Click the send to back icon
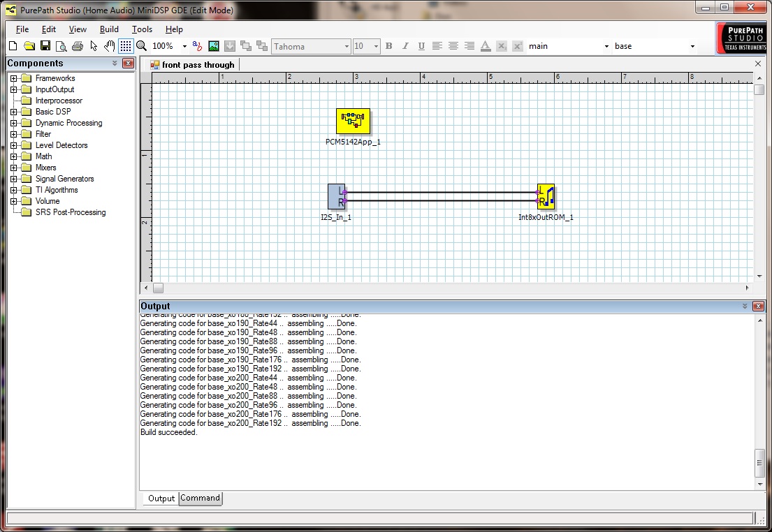Screen dimensions: 772x532 click(262, 46)
